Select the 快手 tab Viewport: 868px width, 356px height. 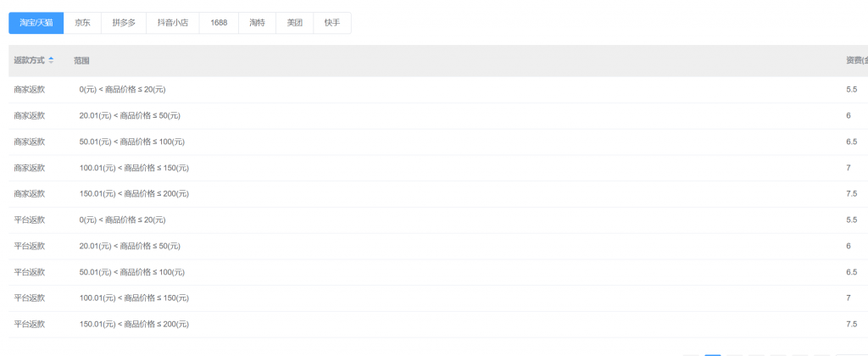pyautogui.click(x=331, y=23)
